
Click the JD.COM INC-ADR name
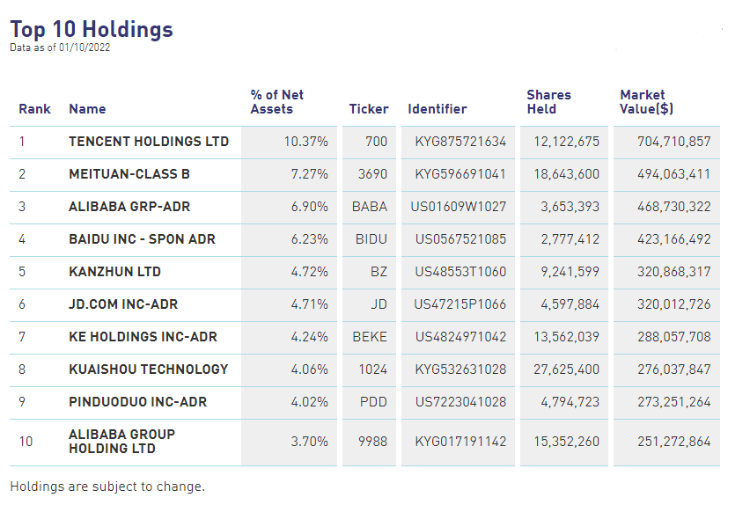click(x=123, y=304)
